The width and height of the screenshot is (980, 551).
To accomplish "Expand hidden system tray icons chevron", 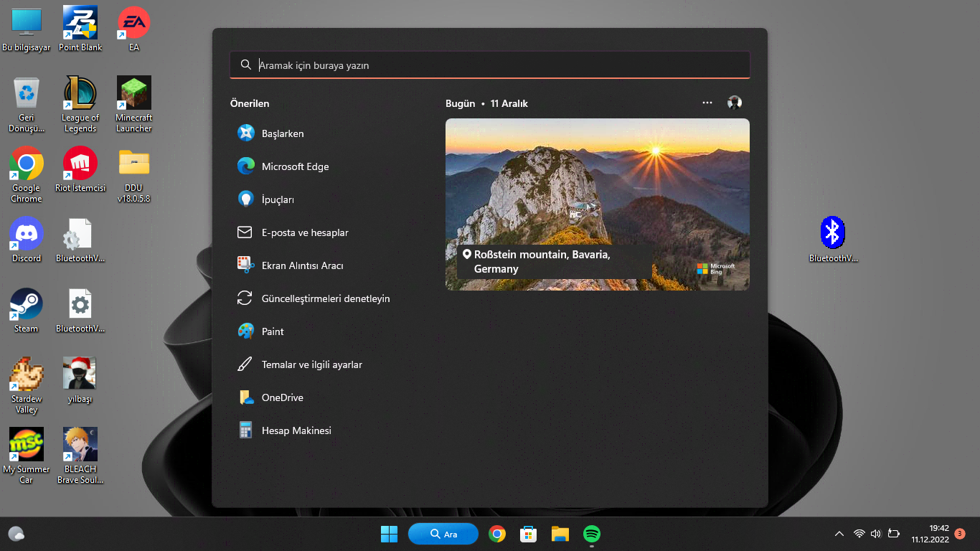I will [839, 534].
